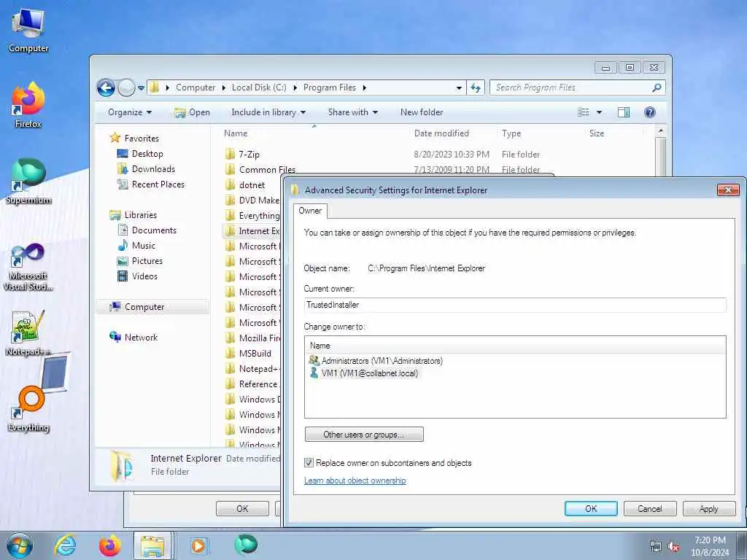The height and width of the screenshot is (560, 747).
Task: Select the Common Files folder
Action: point(267,169)
